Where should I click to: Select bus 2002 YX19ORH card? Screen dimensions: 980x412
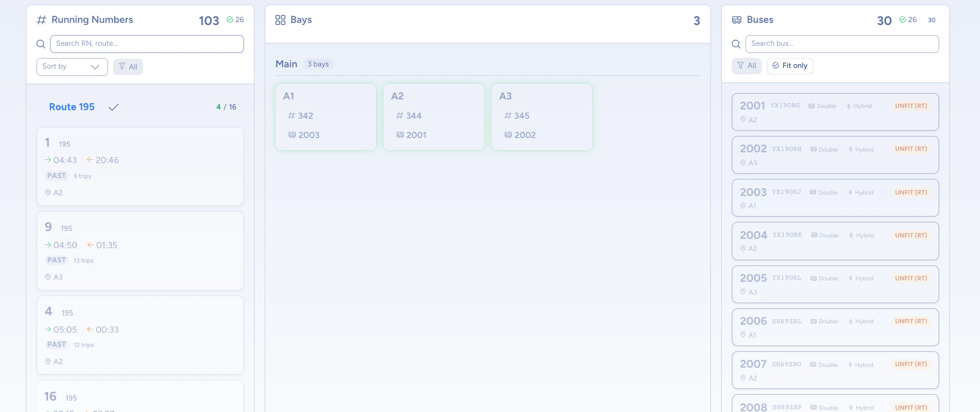tap(835, 155)
